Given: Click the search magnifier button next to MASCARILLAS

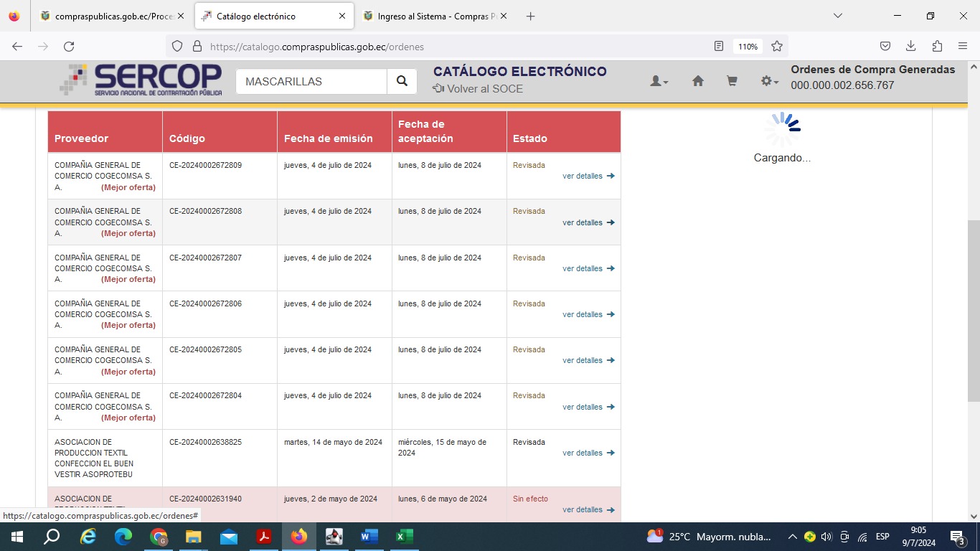Looking at the screenshot, I should 402,82.
